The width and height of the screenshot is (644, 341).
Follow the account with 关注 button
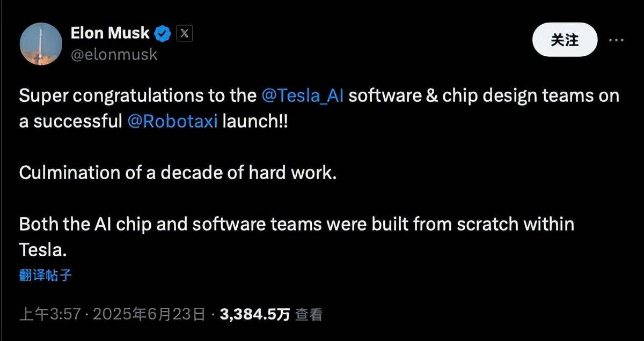pos(565,40)
